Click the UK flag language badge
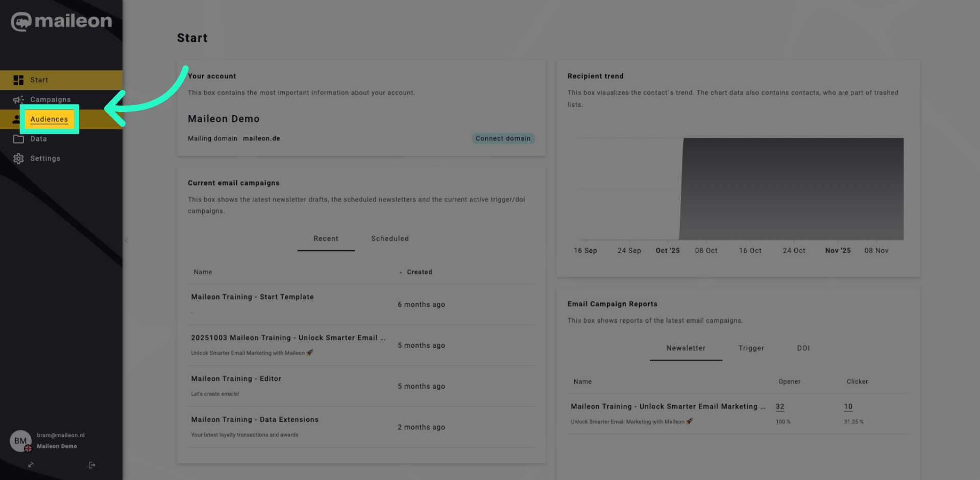The image size is (980, 480). pyautogui.click(x=28, y=448)
